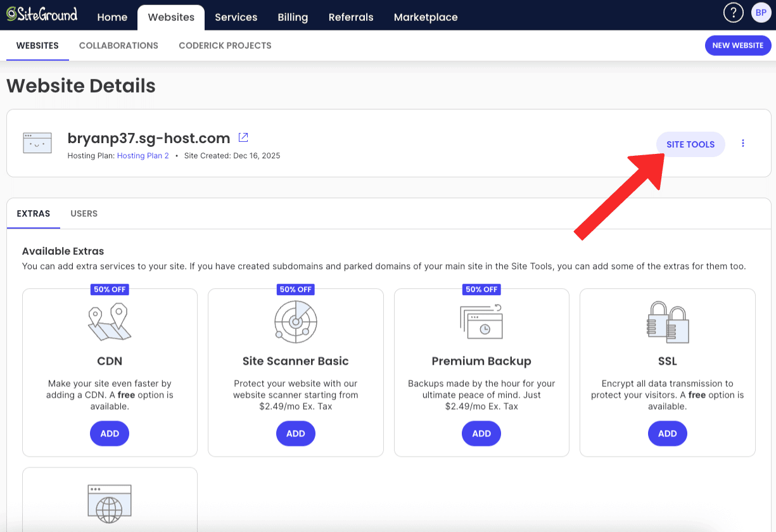
Task: Click the Premium Backup windows icon
Action: tap(481, 322)
